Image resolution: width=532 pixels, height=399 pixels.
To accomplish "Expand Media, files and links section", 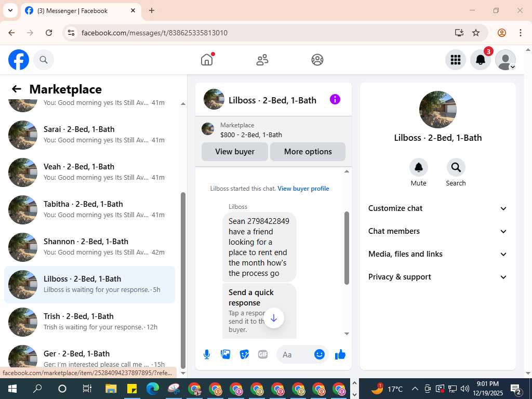I will point(437,254).
